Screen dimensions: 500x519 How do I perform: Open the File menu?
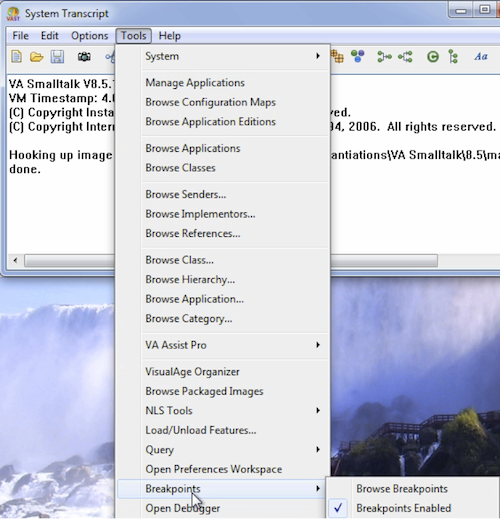click(20, 36)
